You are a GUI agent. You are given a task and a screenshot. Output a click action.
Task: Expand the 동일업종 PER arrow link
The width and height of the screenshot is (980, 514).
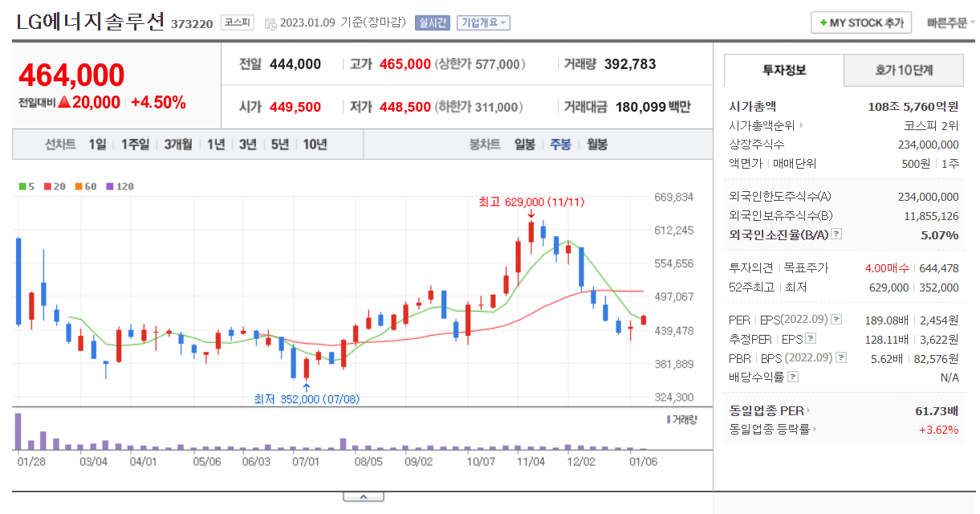click(x=808, y=410)
